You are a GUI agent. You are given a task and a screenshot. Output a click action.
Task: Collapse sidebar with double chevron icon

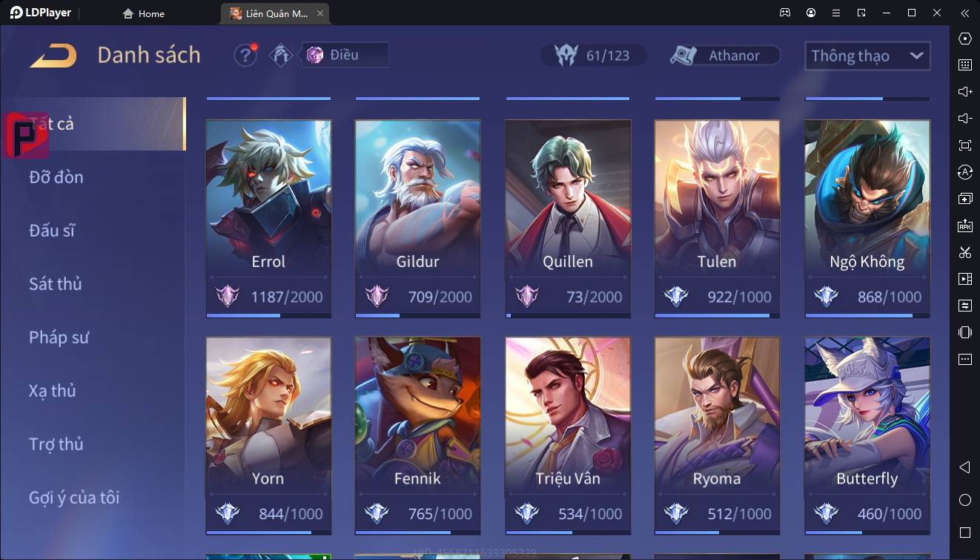point(964,13)
